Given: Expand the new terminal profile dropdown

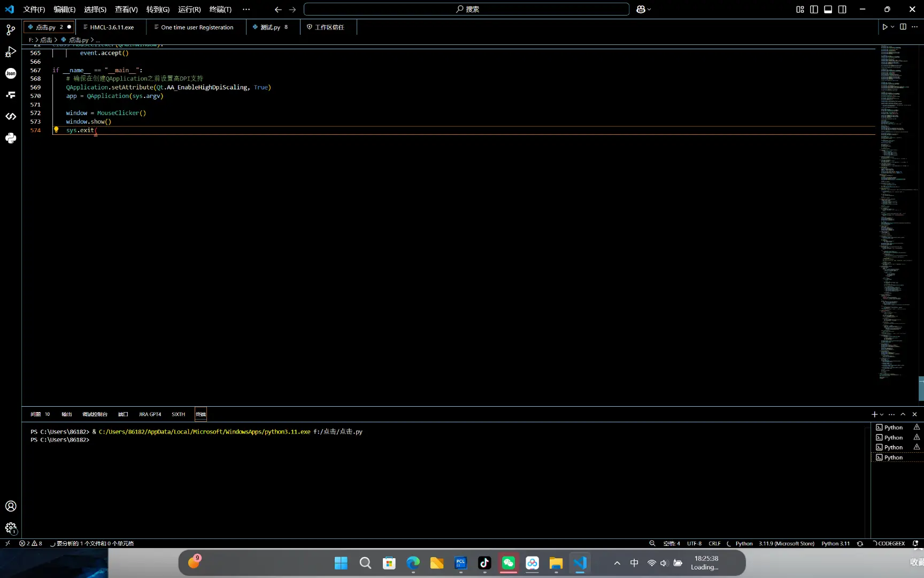Looking at the screenshot, I should [x=882, y=414].
